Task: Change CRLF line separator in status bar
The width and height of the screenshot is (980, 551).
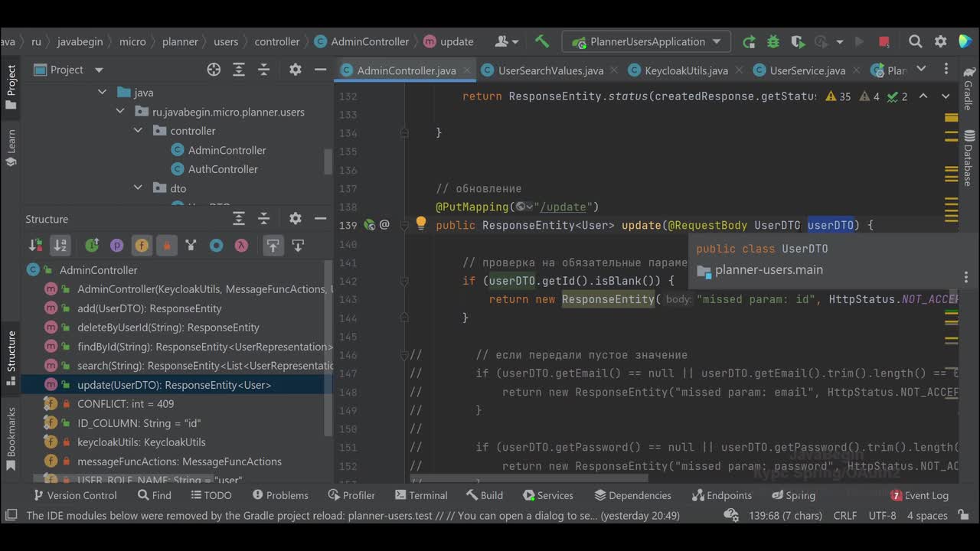Action: (x=844, y=516)
